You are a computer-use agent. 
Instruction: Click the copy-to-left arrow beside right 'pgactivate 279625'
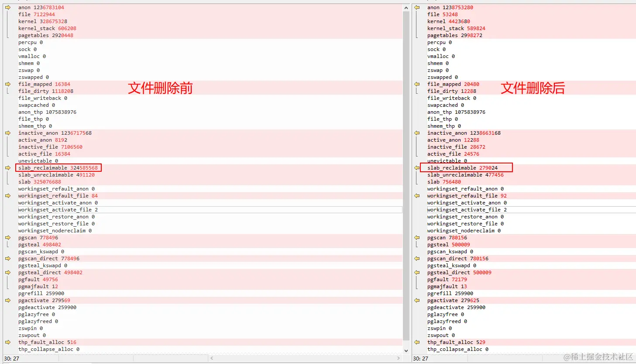click(417, 300)
